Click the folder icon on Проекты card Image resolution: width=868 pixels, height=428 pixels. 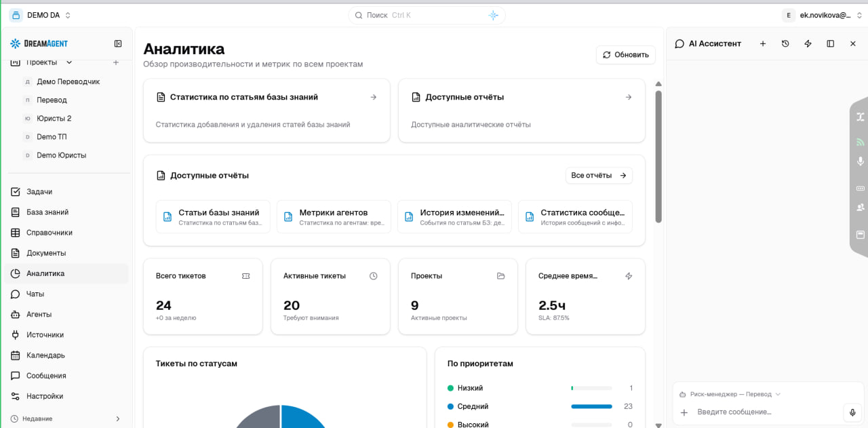click(500, 276)
